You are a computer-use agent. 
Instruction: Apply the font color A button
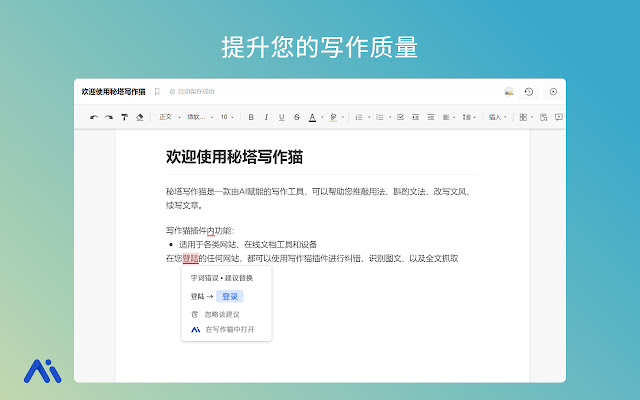(312, 118)
